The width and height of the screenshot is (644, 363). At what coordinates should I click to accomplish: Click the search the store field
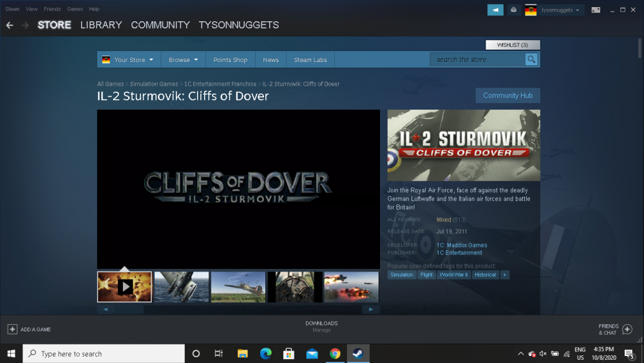click(x=478, y=59)
